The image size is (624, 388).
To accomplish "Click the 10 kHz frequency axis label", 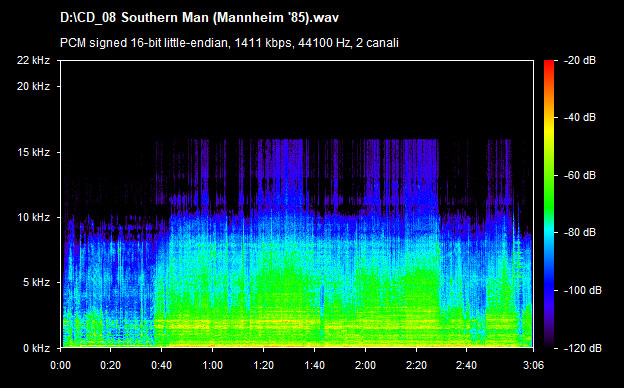I will pos(33,217).
